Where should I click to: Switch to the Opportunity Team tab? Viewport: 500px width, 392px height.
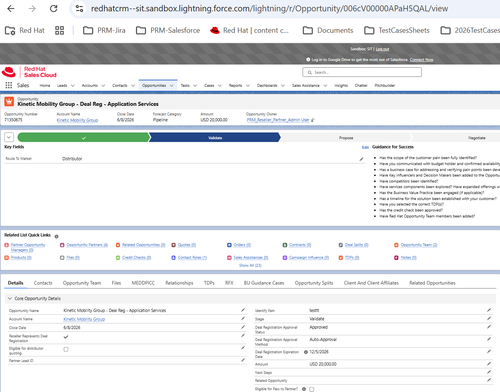point(82,283)
